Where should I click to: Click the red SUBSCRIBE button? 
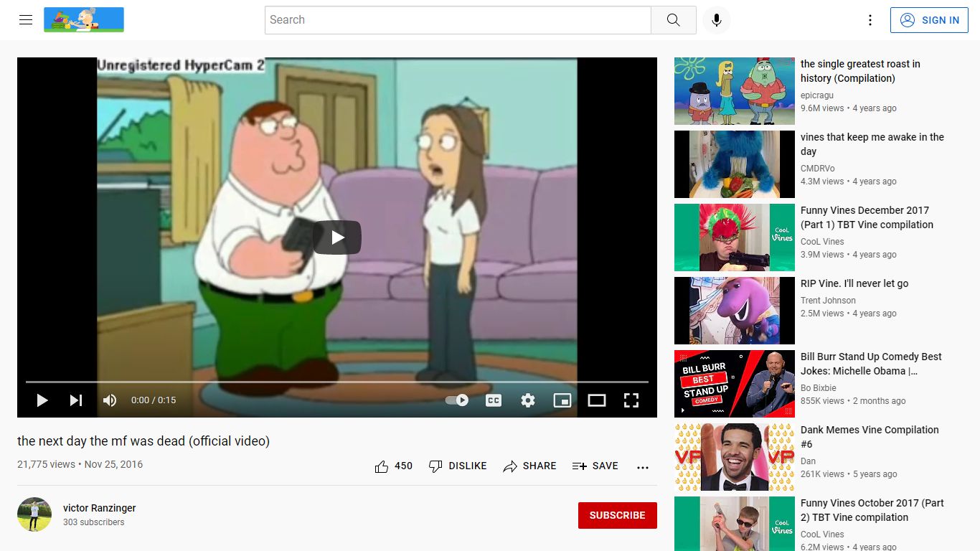618,515
